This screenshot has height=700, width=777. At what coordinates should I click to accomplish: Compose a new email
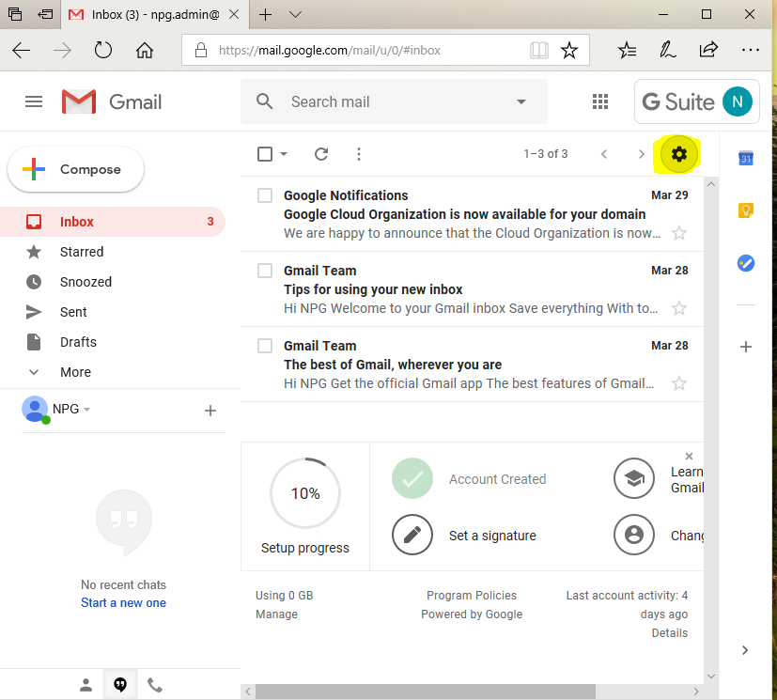tap(76, 169)
